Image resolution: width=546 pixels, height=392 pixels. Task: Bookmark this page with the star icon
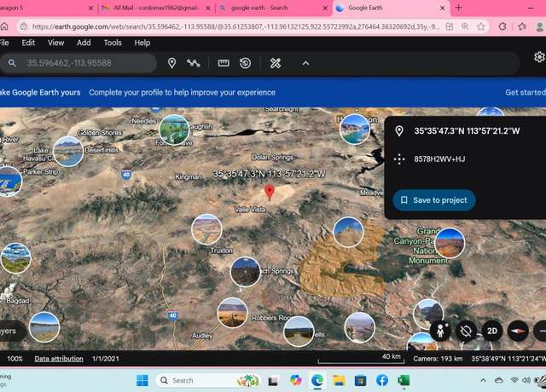click(481, 26)
